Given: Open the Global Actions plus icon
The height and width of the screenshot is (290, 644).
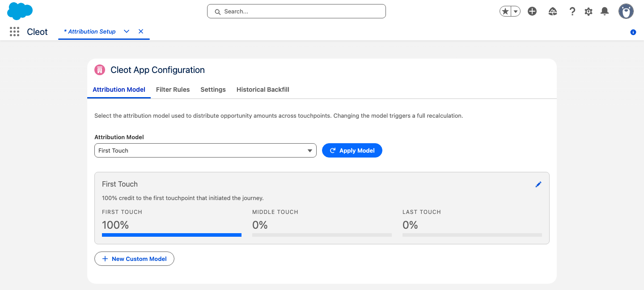Looking at the screenshot, I should [x=532, y=12].
